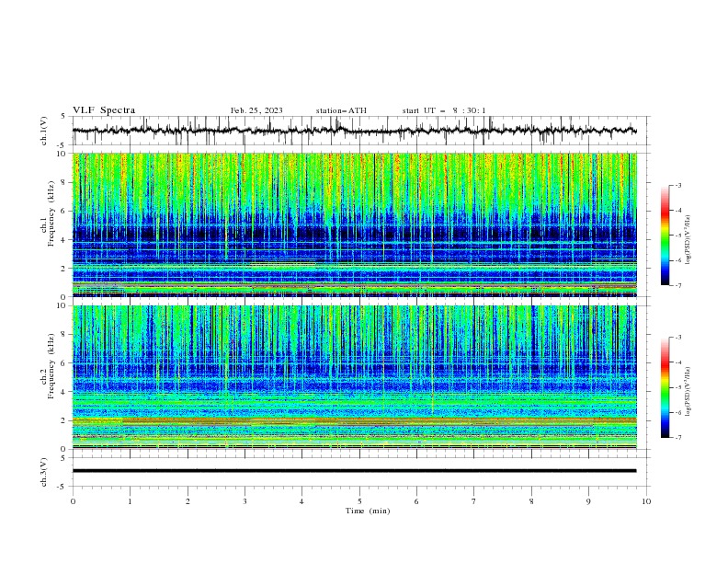This screenshot has height=563, width=728.
Task: Click the "ch.1(V)" axis label
Action: click(x=44, y=131)
